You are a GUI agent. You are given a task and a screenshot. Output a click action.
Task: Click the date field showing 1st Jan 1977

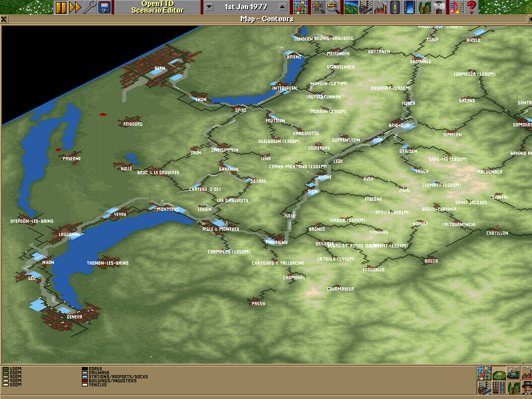[245, 7]
